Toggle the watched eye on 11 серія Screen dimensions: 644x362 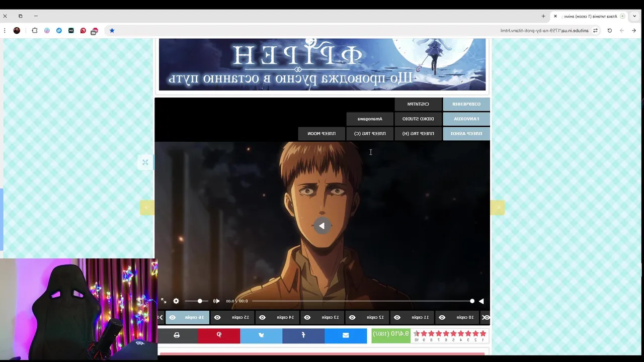(x=397, y=317)
